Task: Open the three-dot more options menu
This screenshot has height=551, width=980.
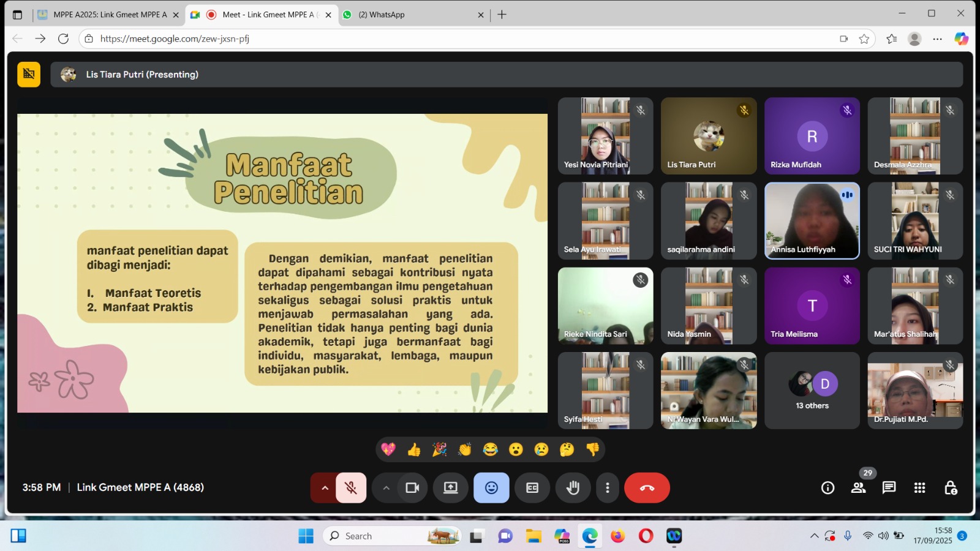Action: (607, 488)
